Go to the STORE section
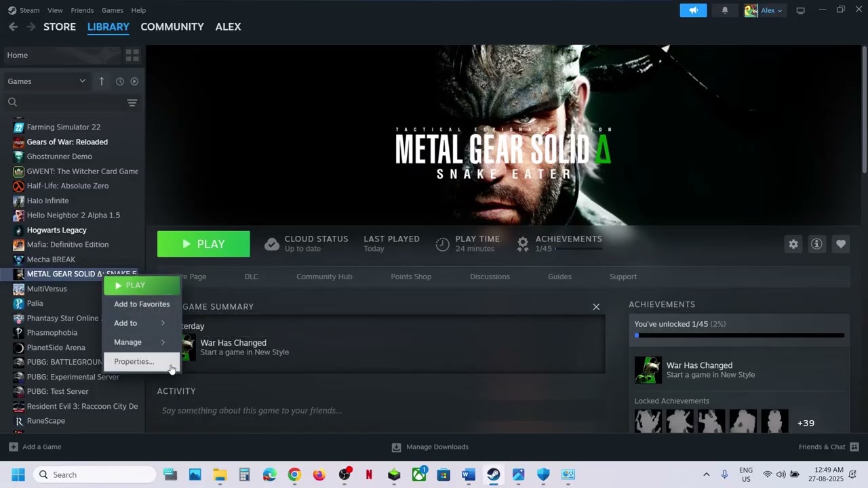Image resolution: width=868 pixels, height=488 pixels. (x=60, y=26)
